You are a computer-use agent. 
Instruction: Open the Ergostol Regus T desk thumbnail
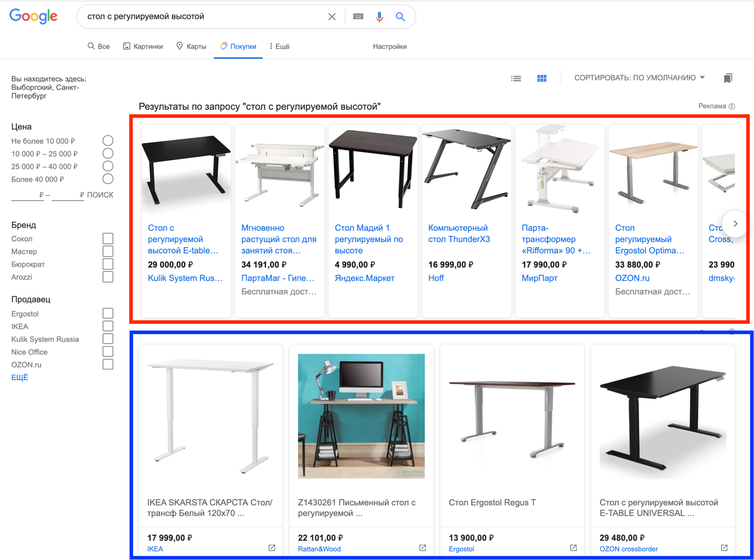512,416
